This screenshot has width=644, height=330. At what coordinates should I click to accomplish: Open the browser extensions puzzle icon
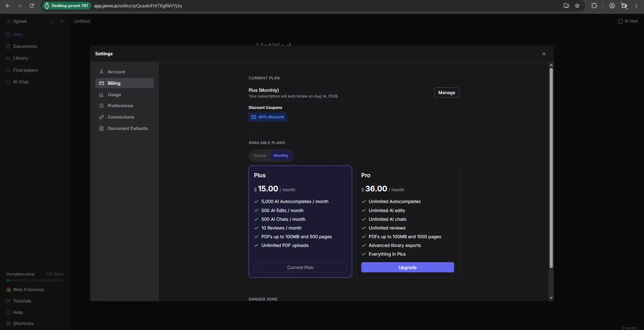click(594, 6)
